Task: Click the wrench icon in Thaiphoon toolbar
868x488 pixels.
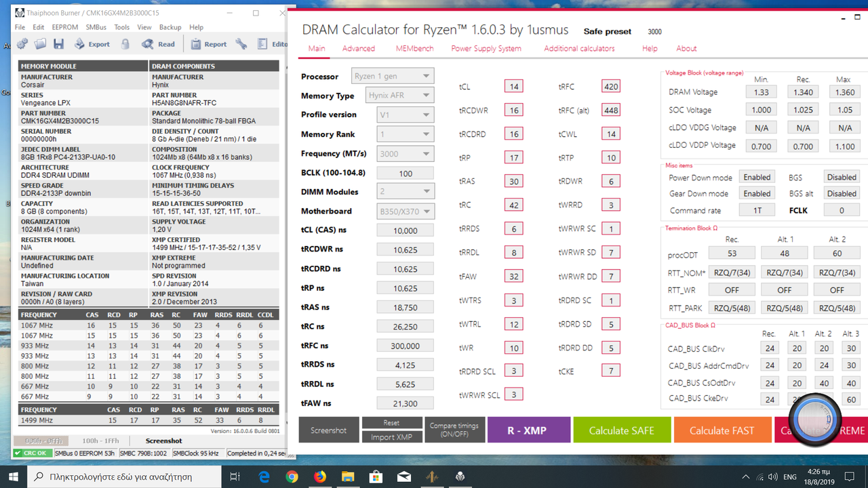Action: click(241, 44)
